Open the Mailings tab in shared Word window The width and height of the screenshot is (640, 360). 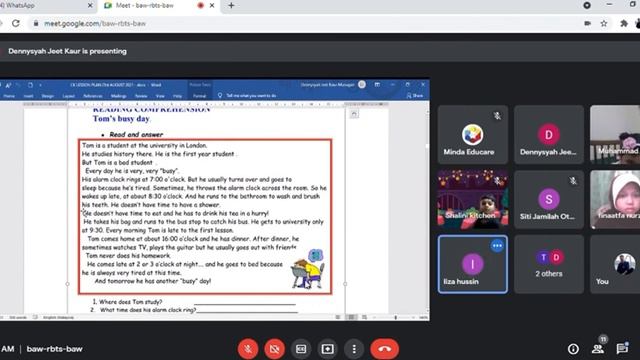pyautogui.click(x=119, y=96)
